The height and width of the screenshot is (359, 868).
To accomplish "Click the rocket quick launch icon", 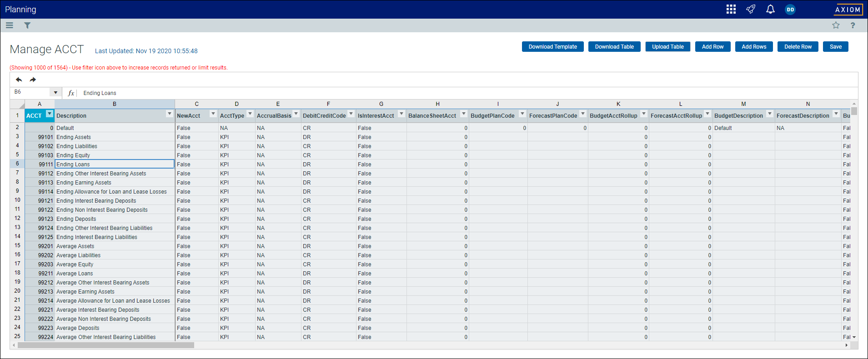I will pyautogui.click(x=751, y=9).
